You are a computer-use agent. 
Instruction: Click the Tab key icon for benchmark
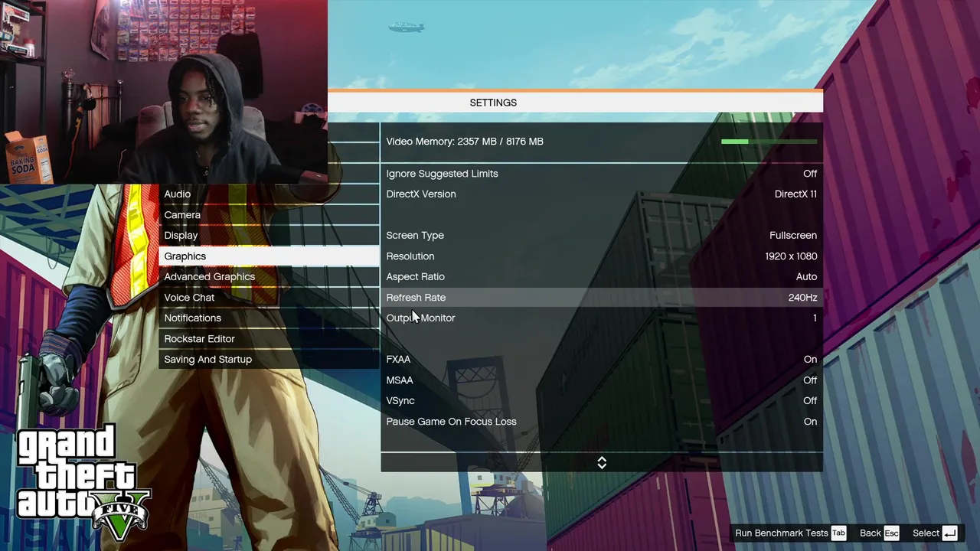pos(839,533)
